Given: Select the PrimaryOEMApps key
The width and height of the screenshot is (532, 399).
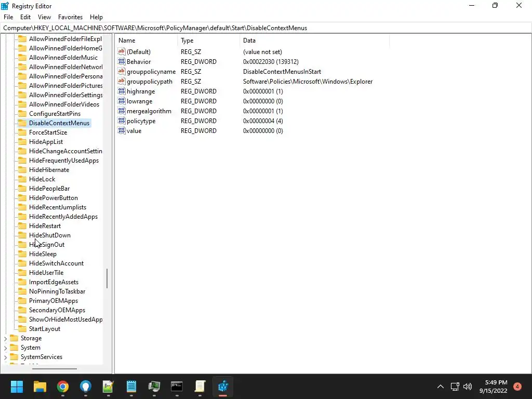Looking at the screenshot, I should pos(54,301).
